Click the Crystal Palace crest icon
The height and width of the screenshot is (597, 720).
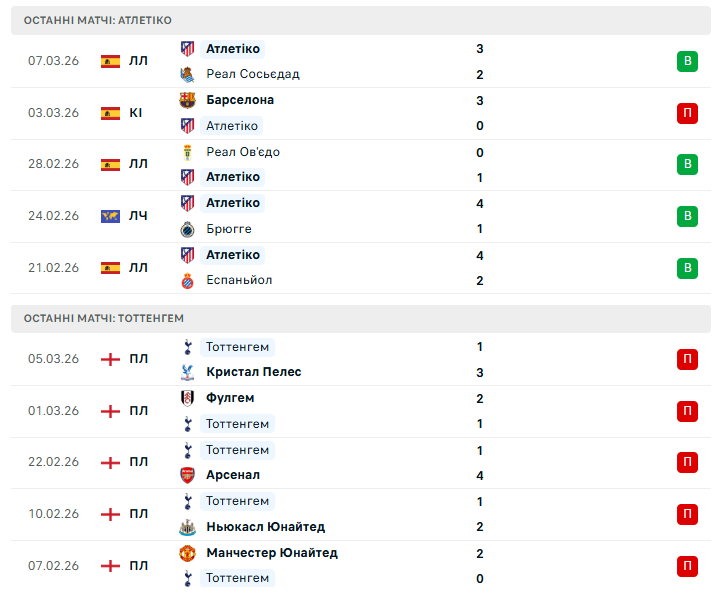coord(187,372)
